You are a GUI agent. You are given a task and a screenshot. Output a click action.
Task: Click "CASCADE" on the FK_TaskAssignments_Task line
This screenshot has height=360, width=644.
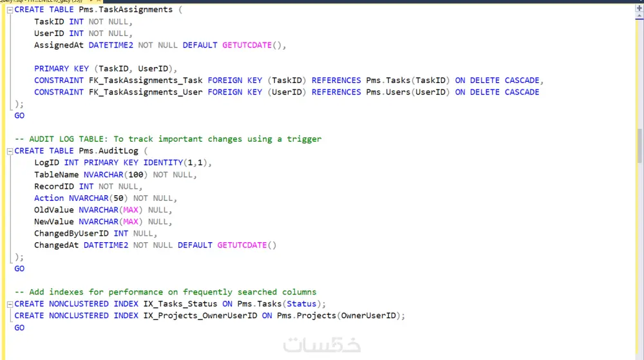coord(522,81)
